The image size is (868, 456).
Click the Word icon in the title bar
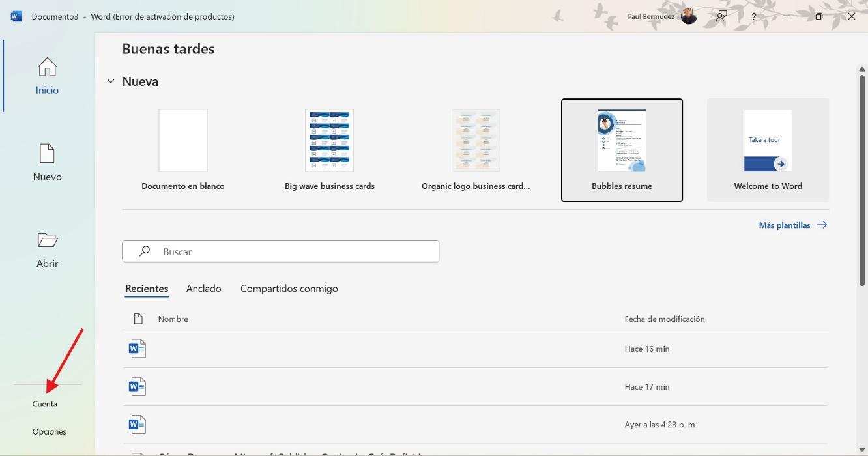[x=14, y=16]
